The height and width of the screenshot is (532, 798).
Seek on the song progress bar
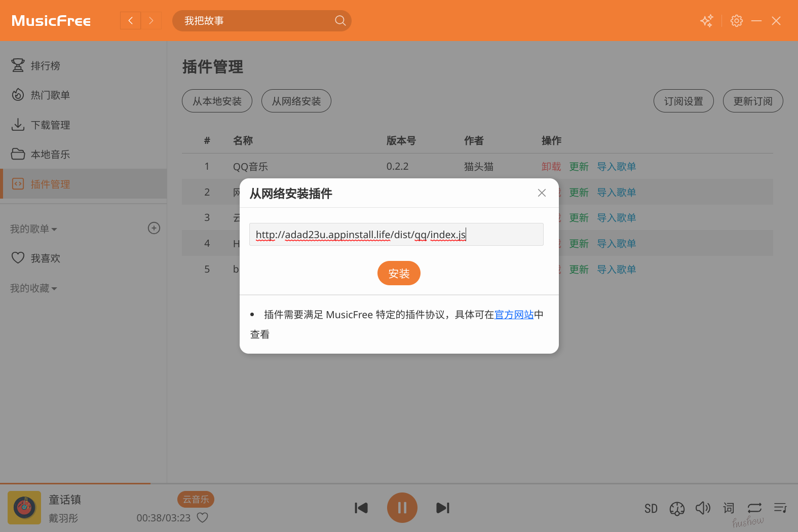click(399, 483)
